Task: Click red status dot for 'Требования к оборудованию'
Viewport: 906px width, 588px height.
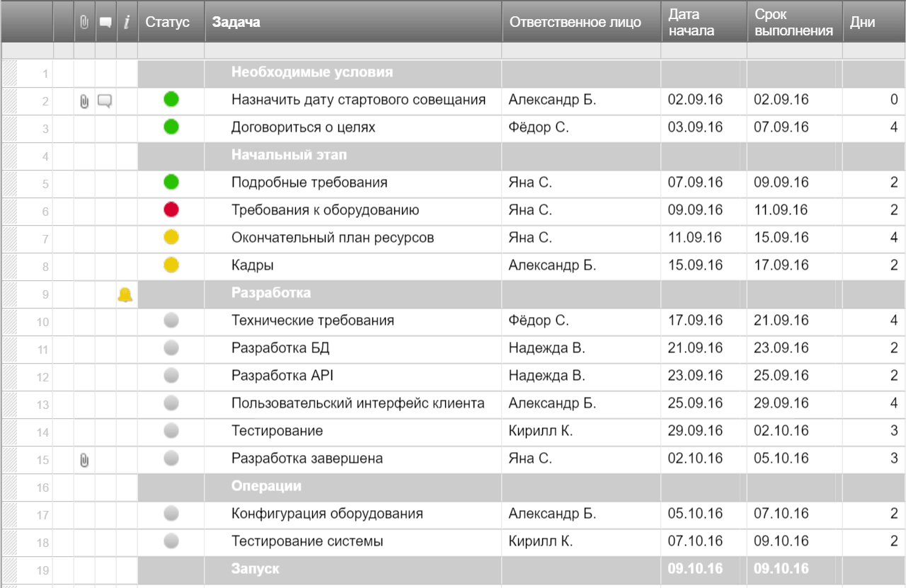Action: click(x=171, y=209)
